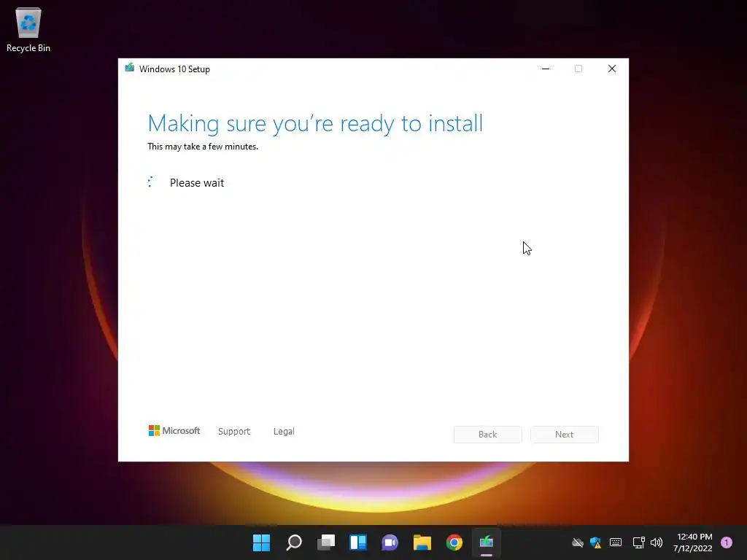Click the network status tray icon
Screen dimensions: 747x560
tap(638, 542)
